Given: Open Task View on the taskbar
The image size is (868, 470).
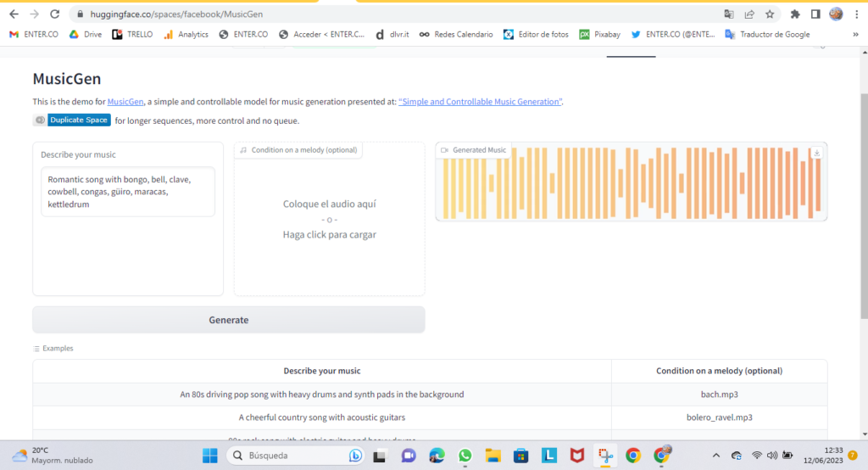Looking at the screenshot, I should click(x=380, y=456).
